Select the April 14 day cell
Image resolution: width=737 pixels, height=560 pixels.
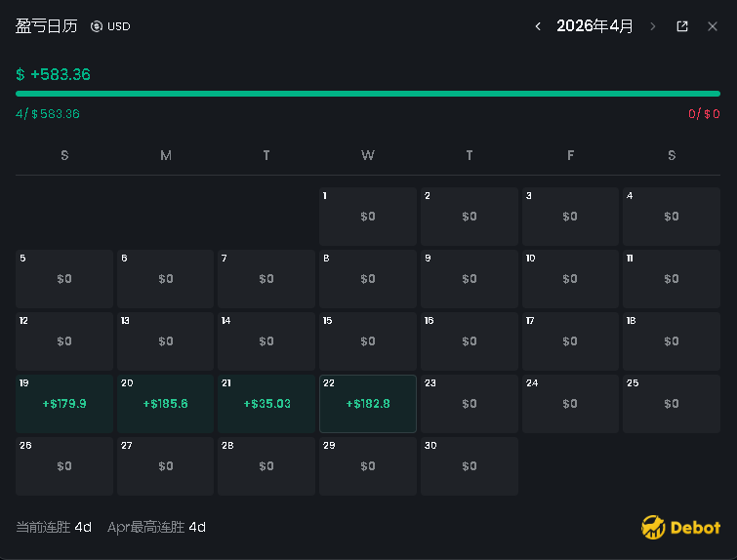click(266, 341)
